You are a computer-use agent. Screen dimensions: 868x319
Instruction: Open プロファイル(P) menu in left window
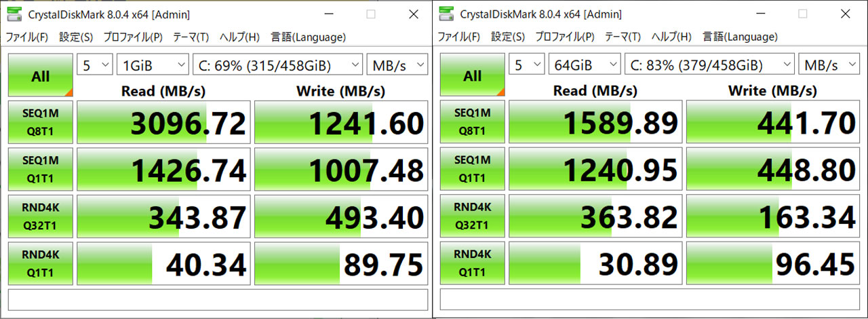click(x=133, y=37)
